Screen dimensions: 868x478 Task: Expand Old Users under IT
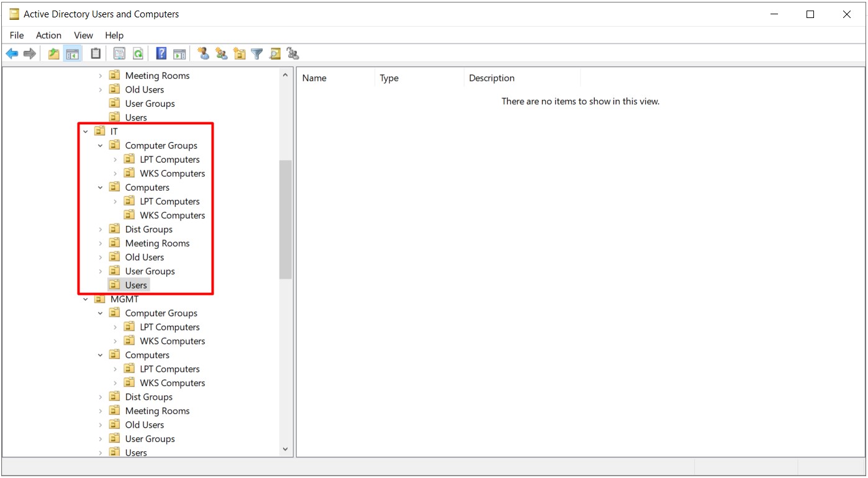[101, 258]
